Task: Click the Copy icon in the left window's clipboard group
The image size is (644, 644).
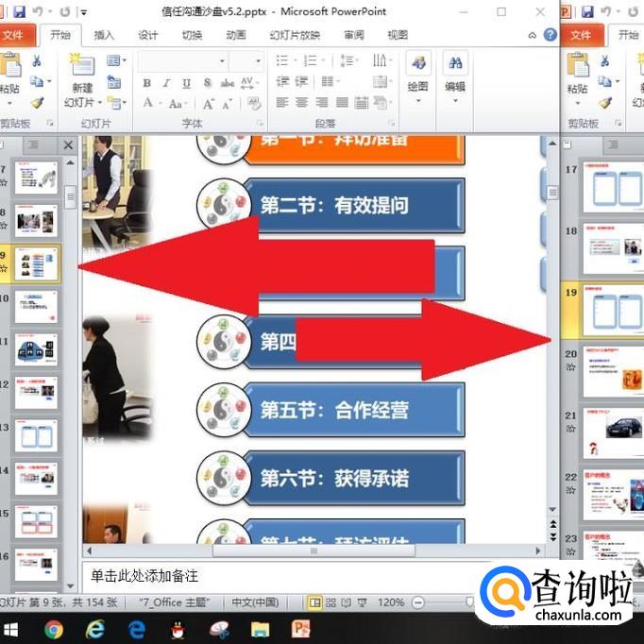Action: point(37,81)
